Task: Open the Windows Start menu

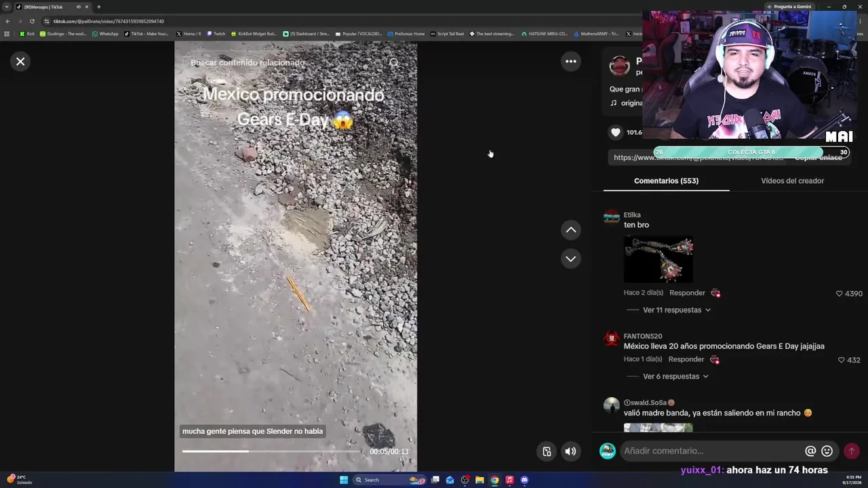Action: tap(344, 480)
